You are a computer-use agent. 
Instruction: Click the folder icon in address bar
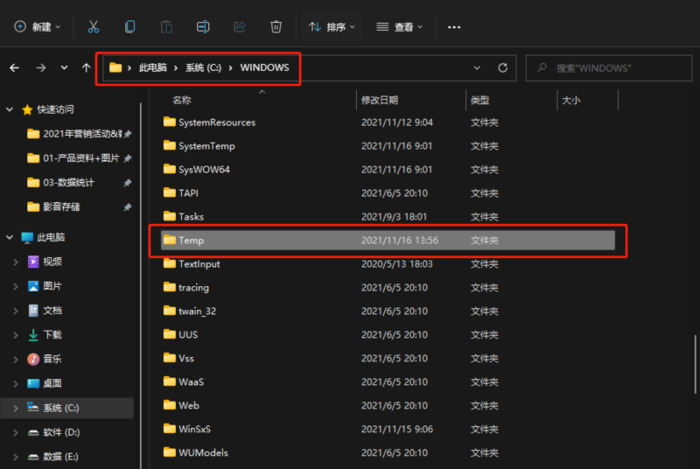point(116,68)
